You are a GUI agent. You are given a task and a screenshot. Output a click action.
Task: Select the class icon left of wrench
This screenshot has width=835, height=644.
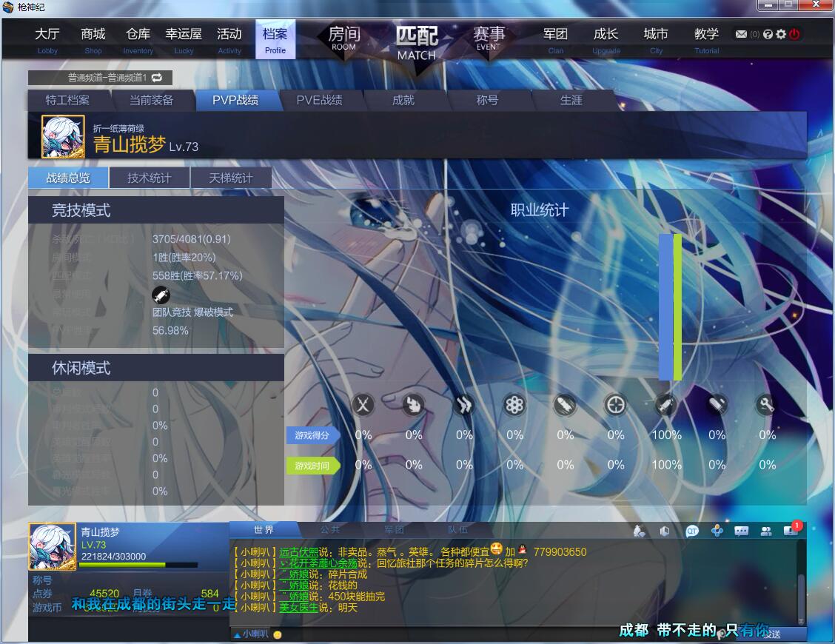[x=717, y=406]
